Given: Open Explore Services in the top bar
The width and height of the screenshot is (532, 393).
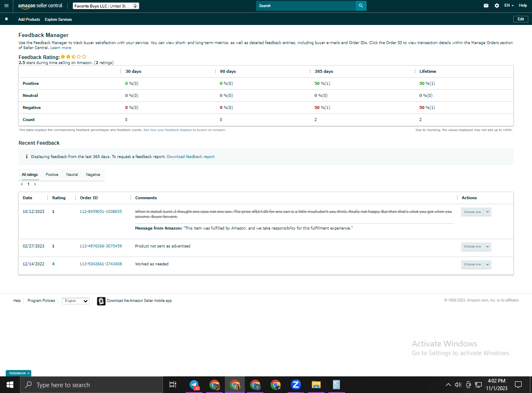Looking at the screenshot, I should pos(58,20).
